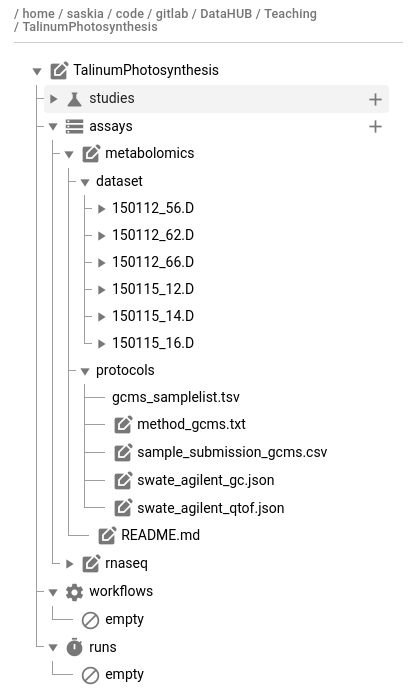Screen dimensions: 414x692
Task: Expand the 150112_56.D folder arrow
Action: click(x=102, y=209)
